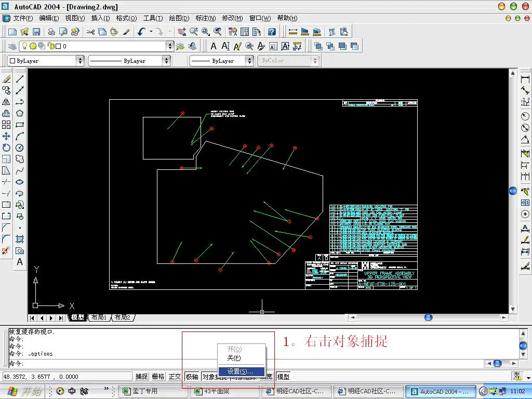This screenshot has height=399, width=532.
Task: Toggle layer lock padlock icon
Action: (51, 46)
